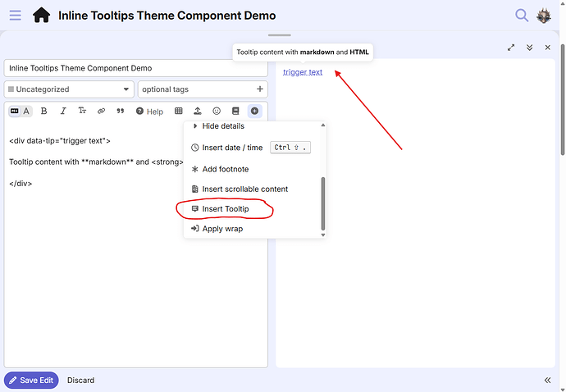
Task: Open the search magnifier
Action: pos(522,16)
